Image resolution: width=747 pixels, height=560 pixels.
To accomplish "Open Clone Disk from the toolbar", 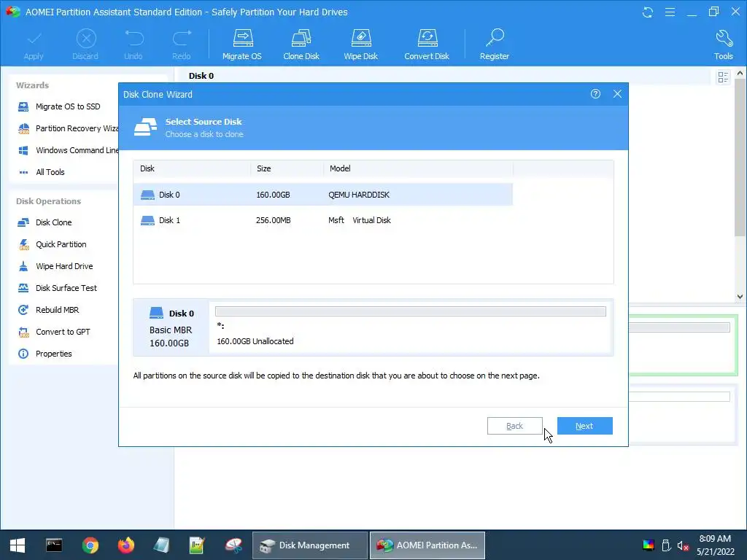I will 301,44.
